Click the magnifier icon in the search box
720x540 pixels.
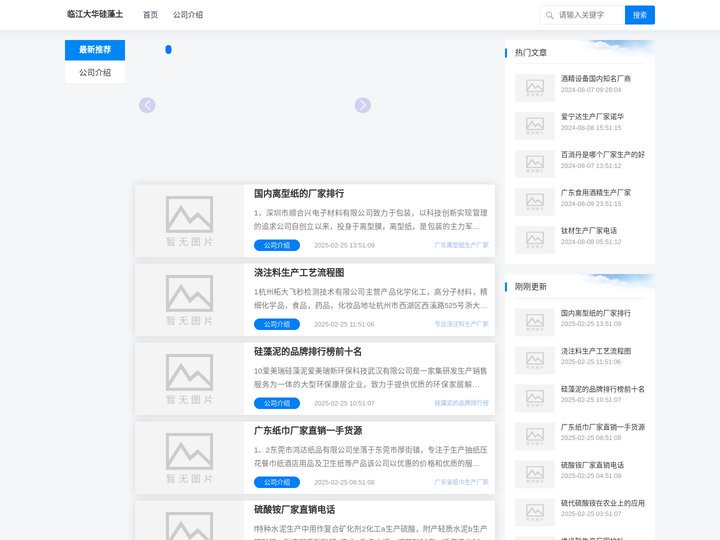(x=549, y=15)
